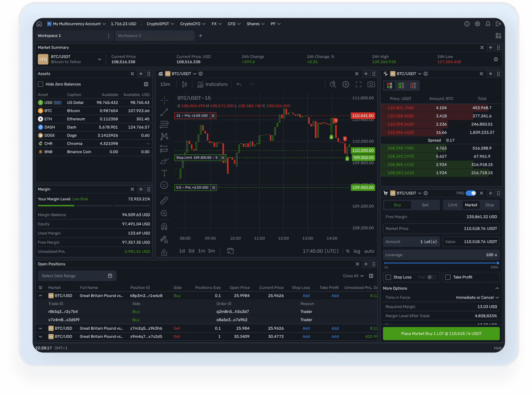Switch order side to Sell

[x=425, y=205]
